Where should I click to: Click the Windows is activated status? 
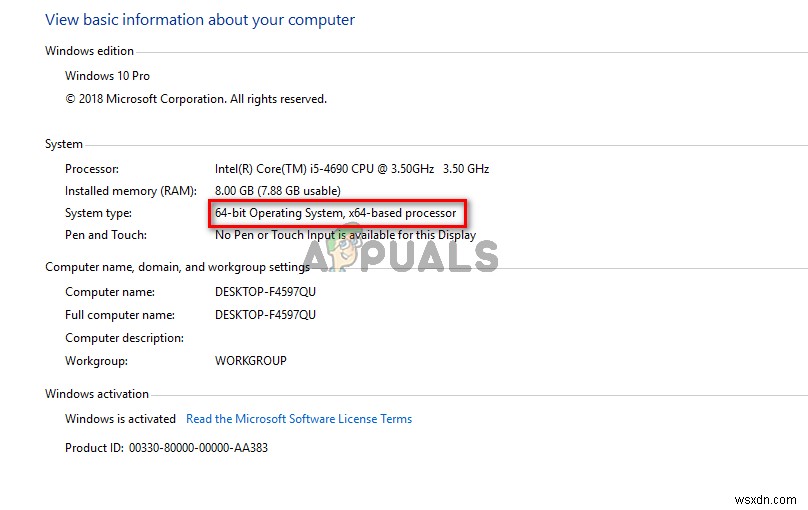[x=121, y=419]
